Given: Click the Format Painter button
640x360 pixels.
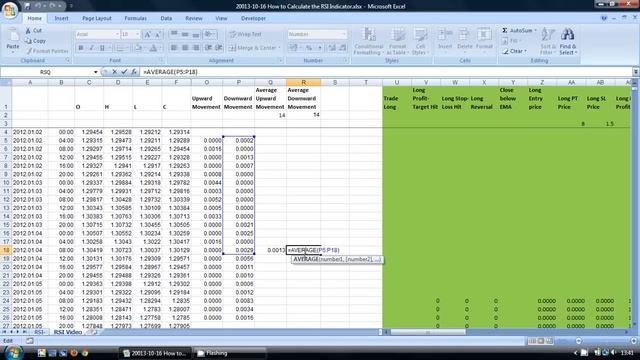Looking at the screenshot, I should [47, 51].
